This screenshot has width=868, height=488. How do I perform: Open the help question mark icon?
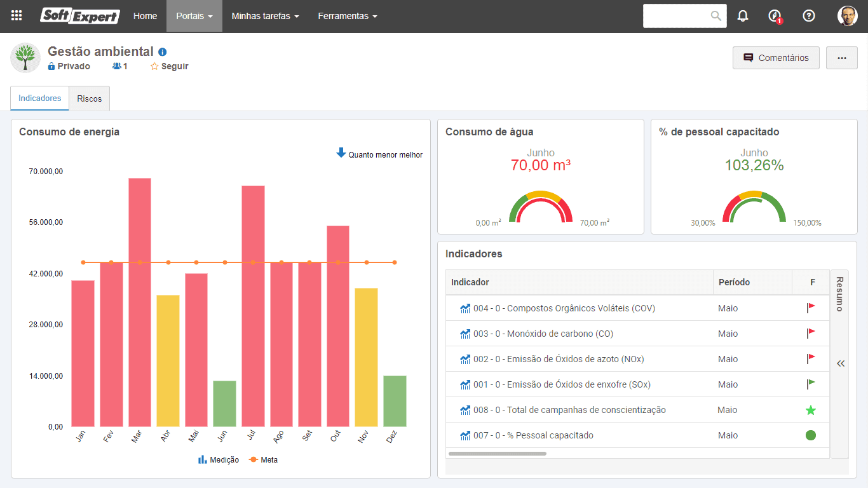click(809, 16)
